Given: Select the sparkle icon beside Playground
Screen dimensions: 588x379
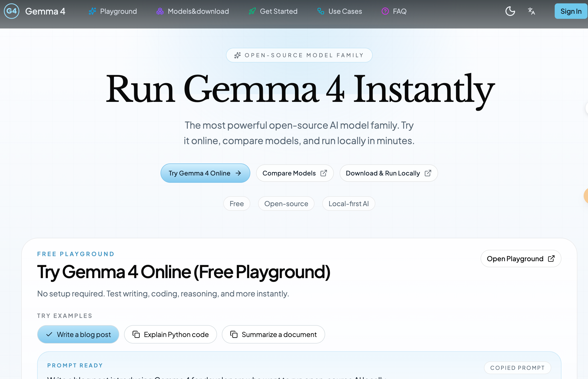Looking at the screenshot, I should tap(92, 11).
